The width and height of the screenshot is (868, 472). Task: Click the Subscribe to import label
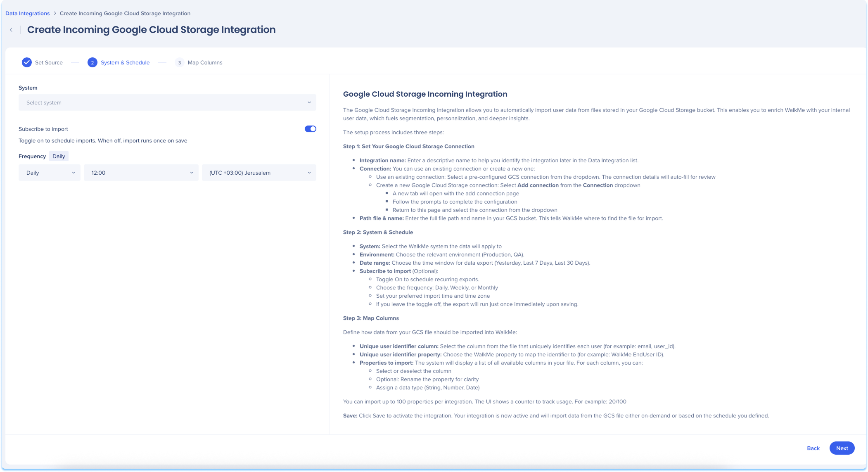[x=43, y=129]
